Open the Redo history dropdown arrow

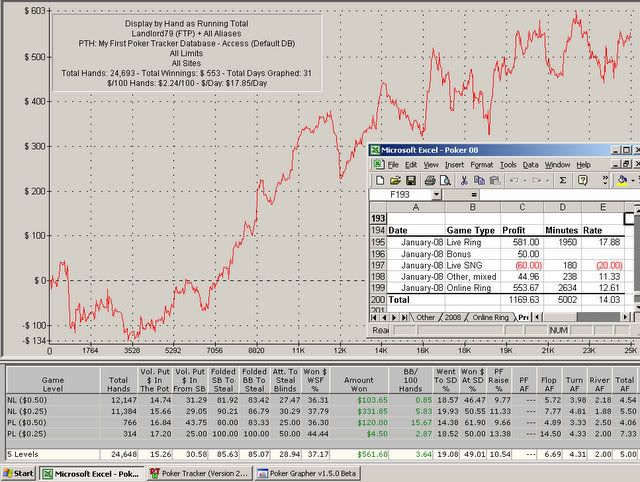[x=547, y=180]
